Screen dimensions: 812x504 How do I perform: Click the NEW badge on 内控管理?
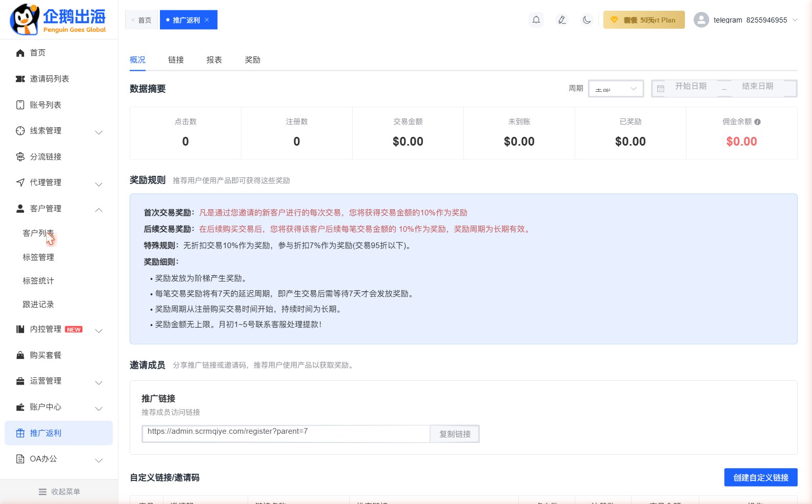[74, 330]
